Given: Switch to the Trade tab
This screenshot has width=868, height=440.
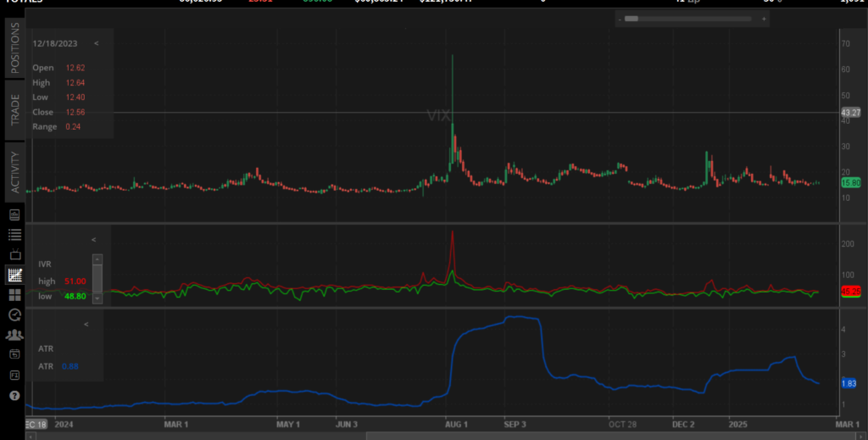Looking at the screenshot, I should [14, 109].
